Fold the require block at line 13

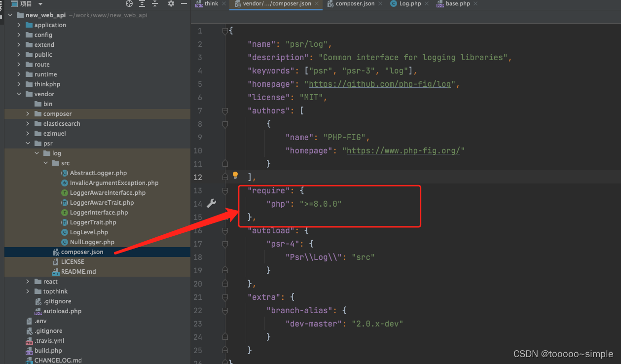pyautogui.click(x=225, y=191)
